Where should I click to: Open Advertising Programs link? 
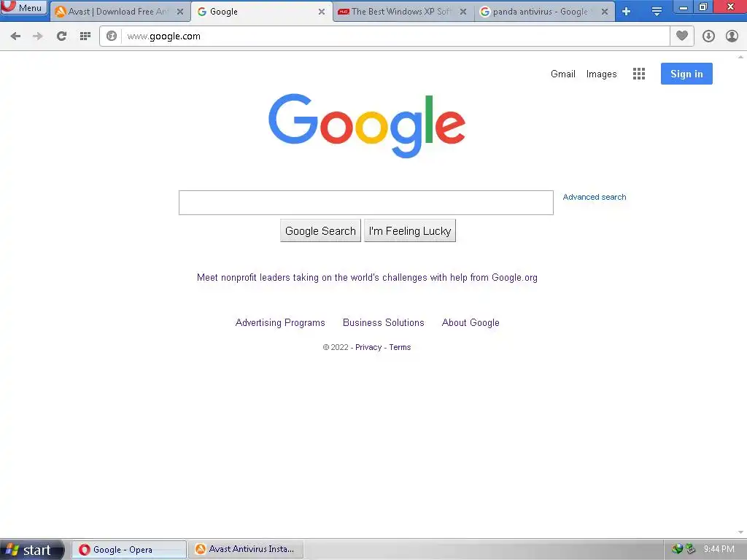tap(280, 323)
